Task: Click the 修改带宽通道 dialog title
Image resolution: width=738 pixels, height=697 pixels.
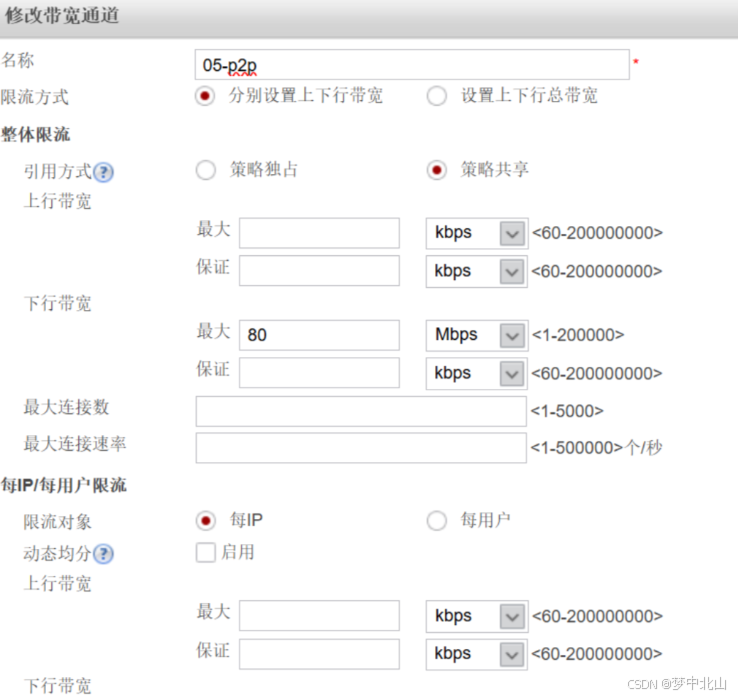Action: pos(62,16)
